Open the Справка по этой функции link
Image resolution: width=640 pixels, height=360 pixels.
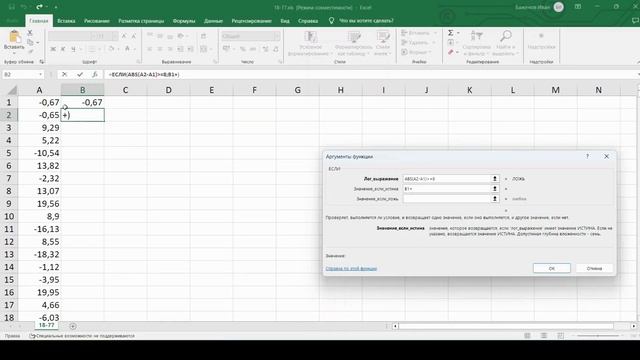pos(351,269)
